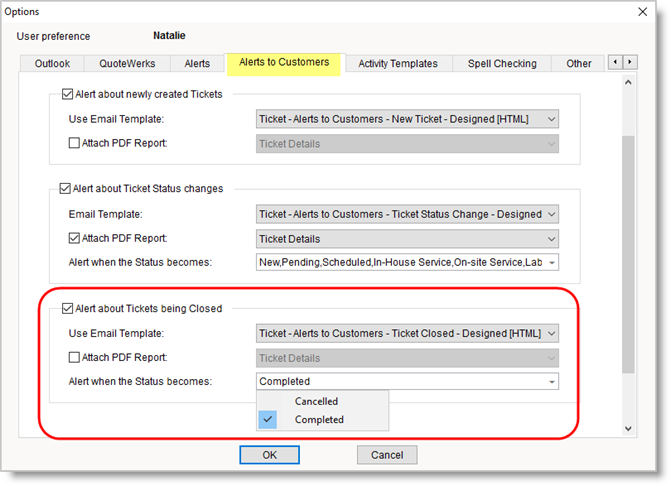Disable Alert about Tickets being Closed

click(x=67, y=309)
